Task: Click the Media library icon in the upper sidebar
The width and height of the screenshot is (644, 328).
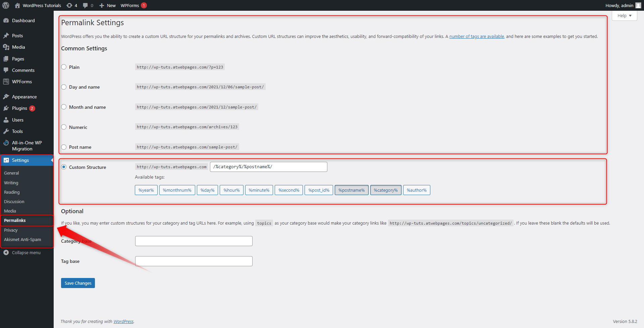Action: tap(6, 47)
